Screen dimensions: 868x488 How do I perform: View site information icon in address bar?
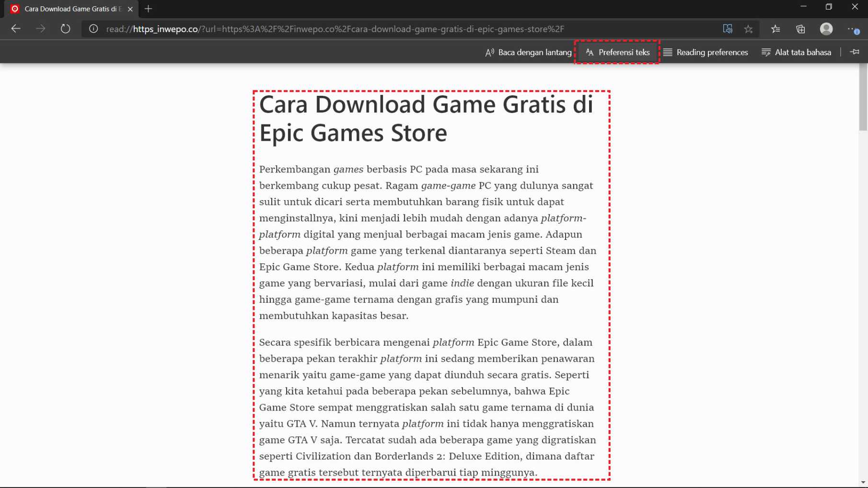[93, 29]
